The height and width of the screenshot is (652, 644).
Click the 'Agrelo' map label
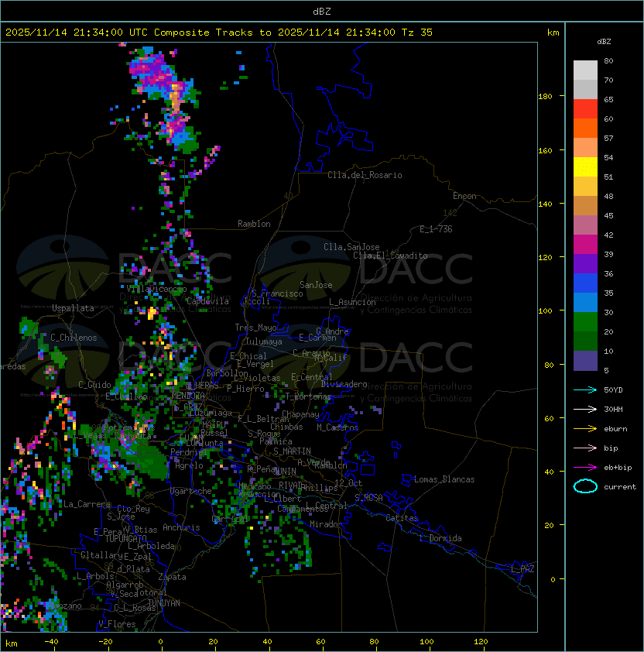tap(189, 465)
